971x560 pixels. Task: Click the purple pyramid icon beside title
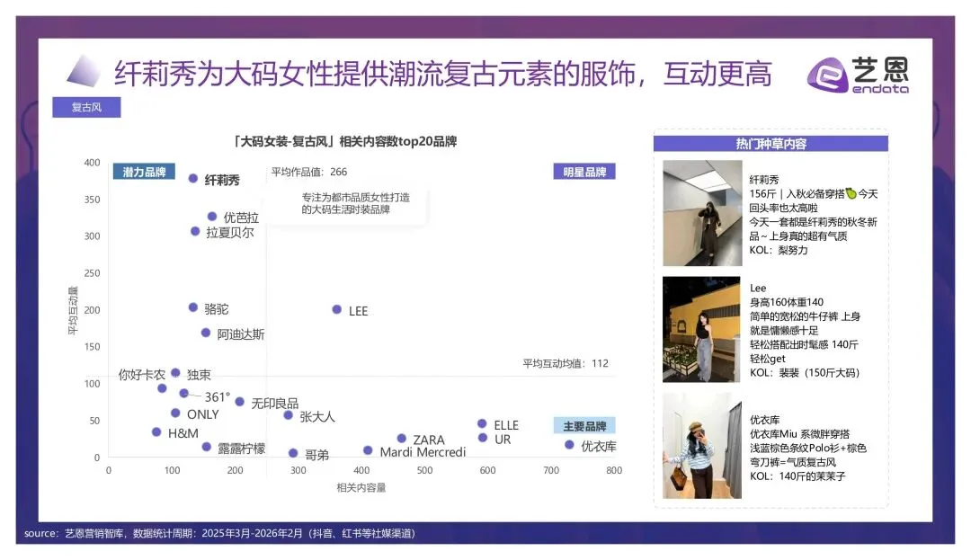tap(85, 70)
